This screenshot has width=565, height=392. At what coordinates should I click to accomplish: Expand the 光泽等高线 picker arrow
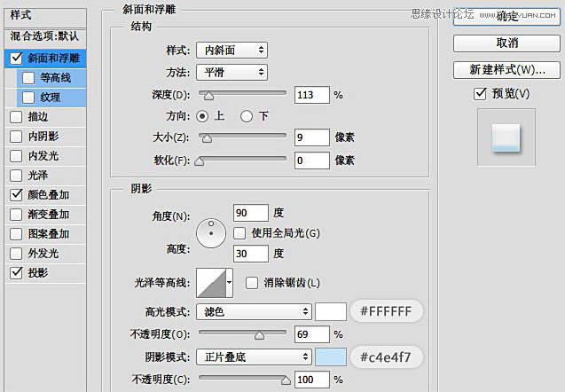[x=230, y=283]
